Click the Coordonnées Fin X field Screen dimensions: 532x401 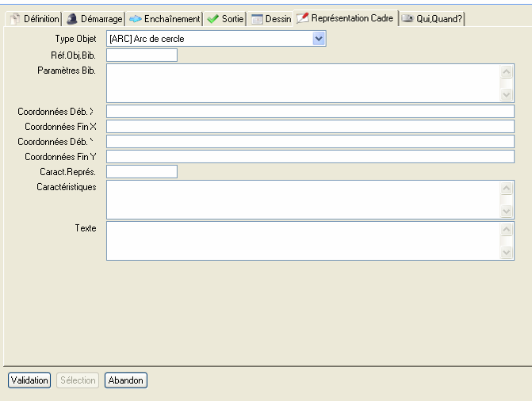pos(310,127)
